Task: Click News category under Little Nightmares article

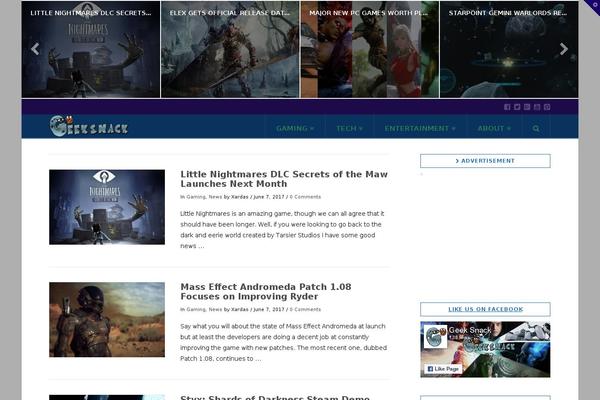Action: point(215,197)
